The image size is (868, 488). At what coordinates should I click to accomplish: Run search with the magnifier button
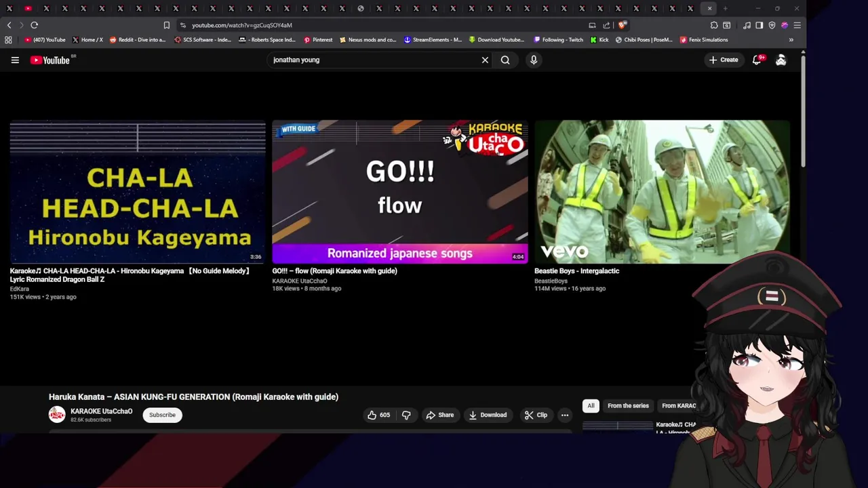point(505,60)
